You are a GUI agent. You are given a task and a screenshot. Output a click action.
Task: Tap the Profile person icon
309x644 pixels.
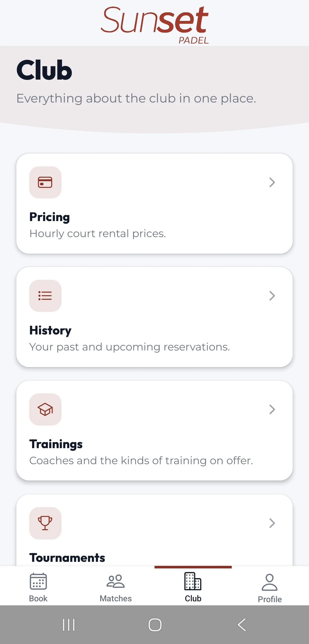[270, 582]
